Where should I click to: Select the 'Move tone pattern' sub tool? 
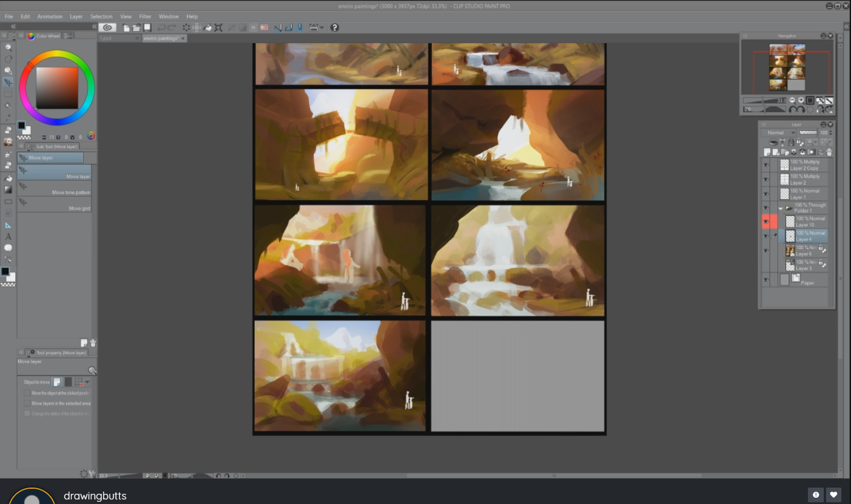coord(54,189)
